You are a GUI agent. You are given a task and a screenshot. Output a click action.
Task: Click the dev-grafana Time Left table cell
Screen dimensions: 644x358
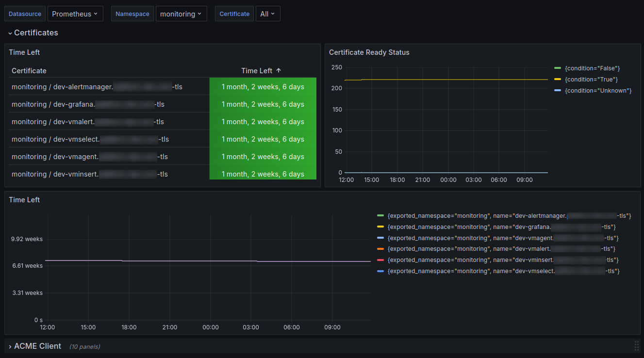pos(263,104)
